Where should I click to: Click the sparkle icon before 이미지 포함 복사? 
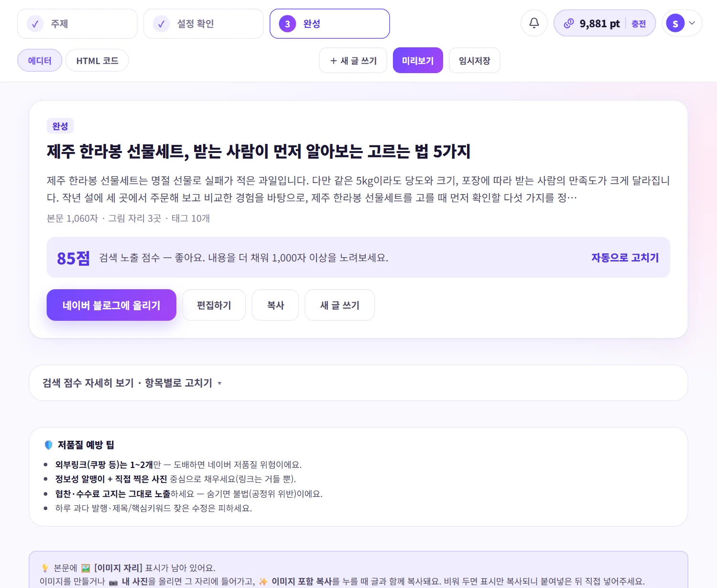[x=263, y=582]
